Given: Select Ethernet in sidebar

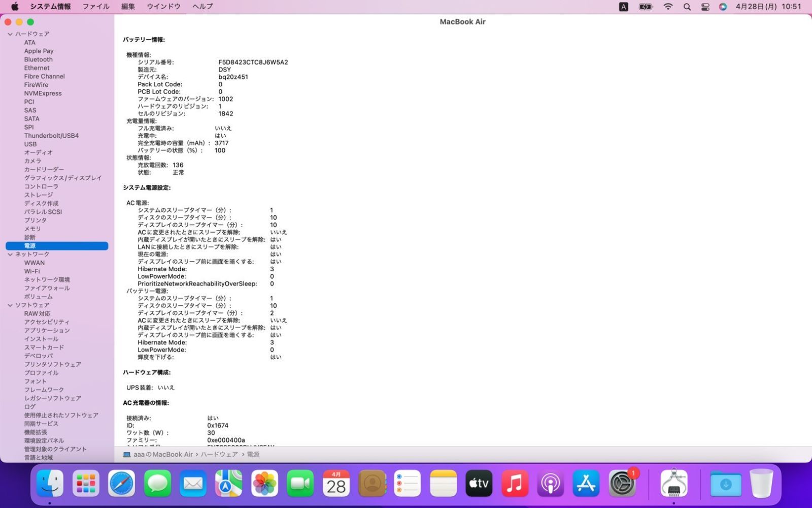Looking at the screenshot, I should click(37, 68).
